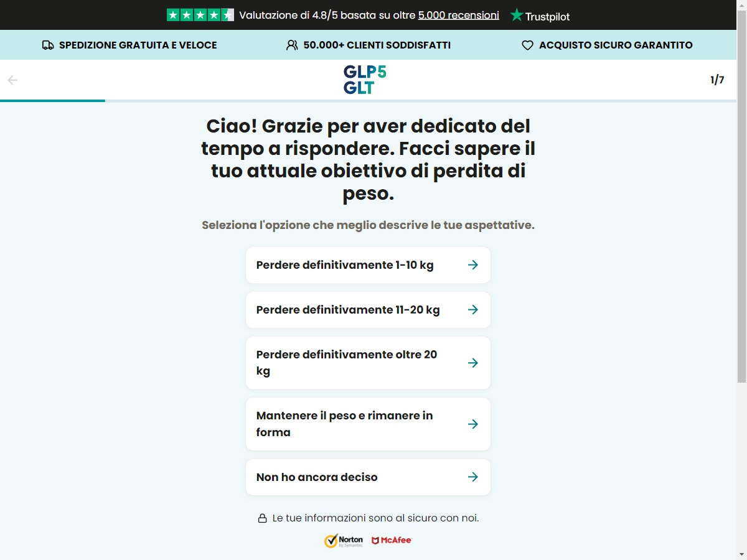Click the GLP5 GLT logo

click(365, 80)
